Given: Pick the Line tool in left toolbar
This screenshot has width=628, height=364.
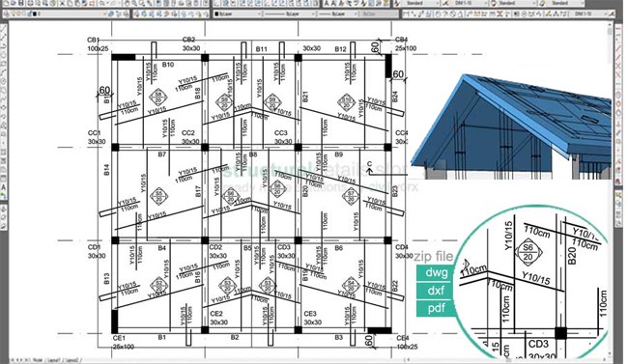Looking at the screenshot, I should pos(4,29).
